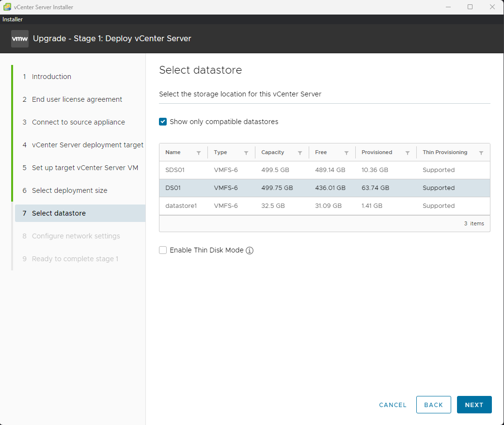
Task: Go to step 3 Connect to source appliance
Action: [78, 122]
